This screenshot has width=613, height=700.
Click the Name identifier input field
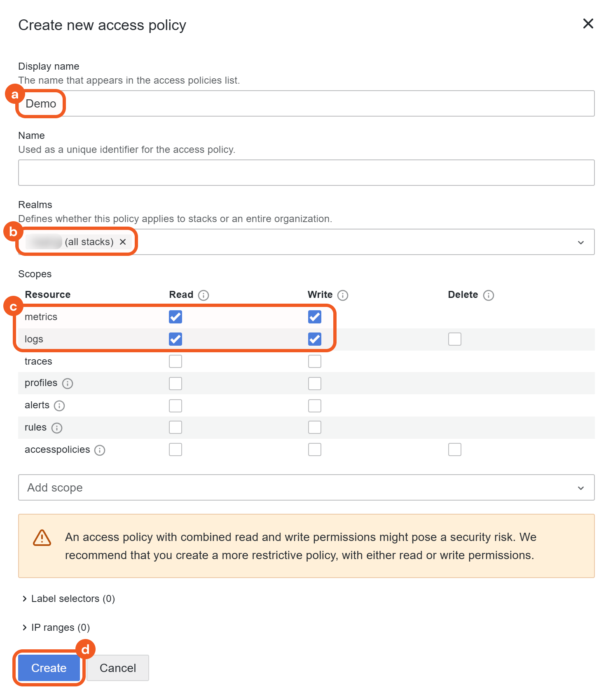[306, 173]
